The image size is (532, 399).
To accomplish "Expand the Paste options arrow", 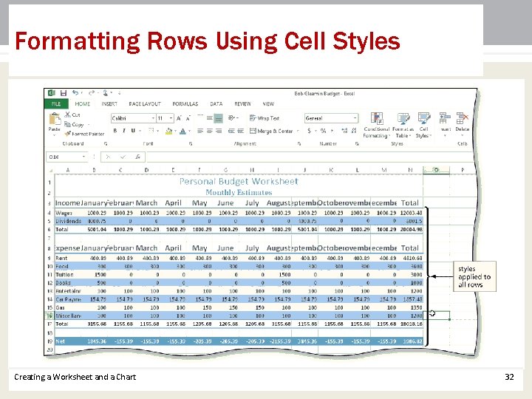I will click(x=54, y=134).
